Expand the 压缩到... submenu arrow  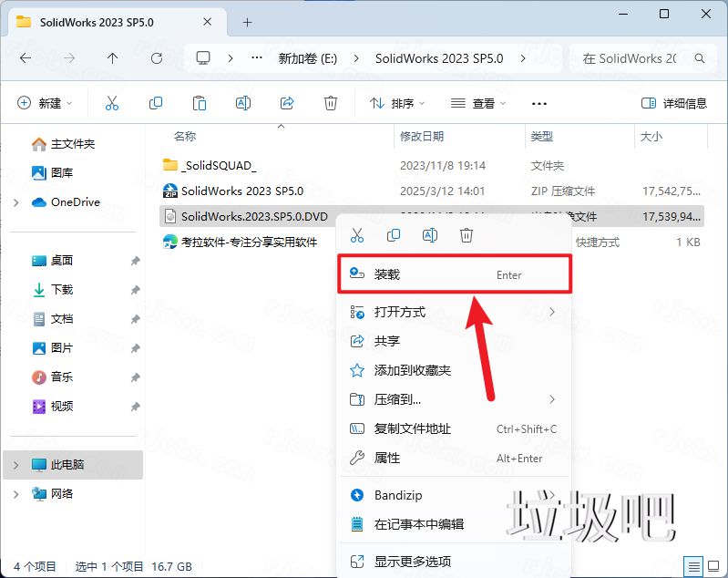[551, 399]
